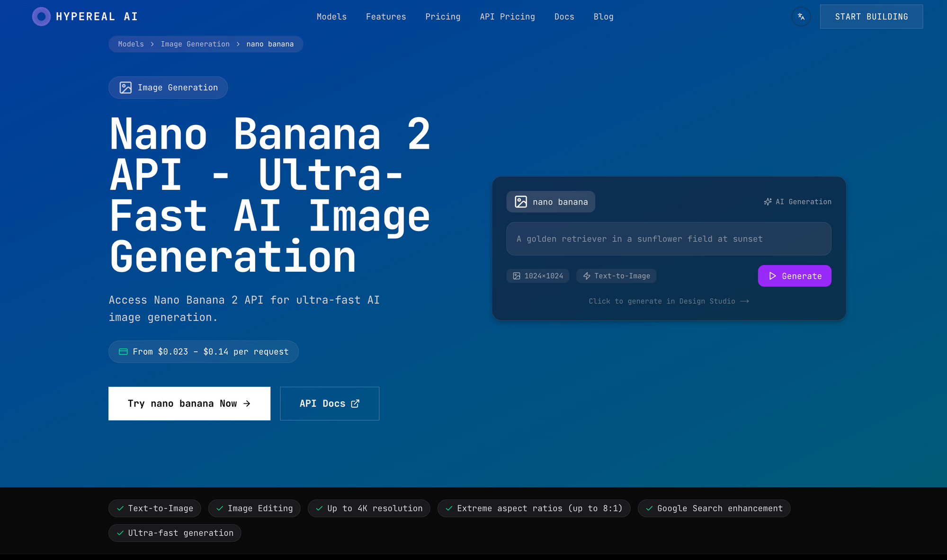This screenshot has height=560, width=947.
Task: Open the language translation icon button
Action: point(801,17)
